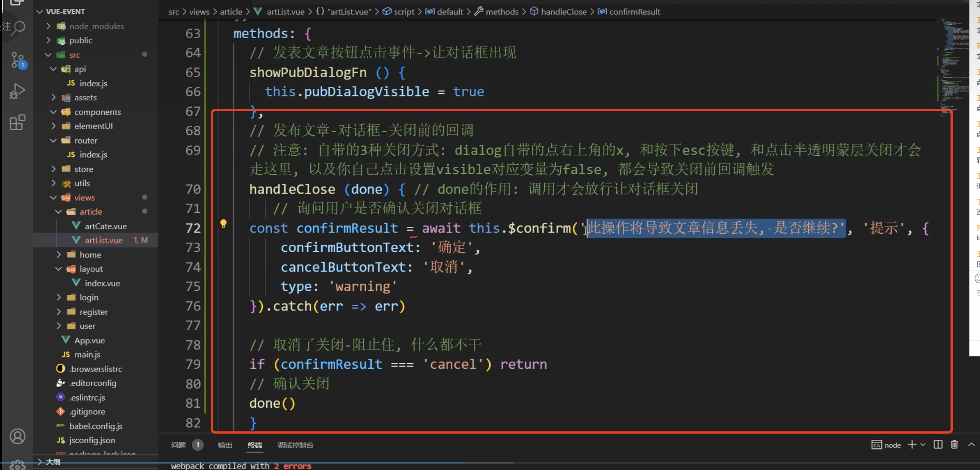Switch to 问题 problems tab
The height and width of the screenshot is (470, 980).
tap(178, 445)
